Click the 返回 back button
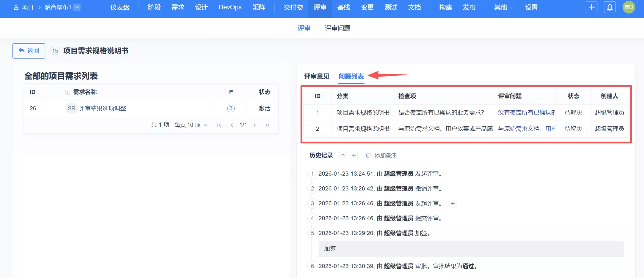This screenshot has height=278, width=644. click(x=29, y=51)
